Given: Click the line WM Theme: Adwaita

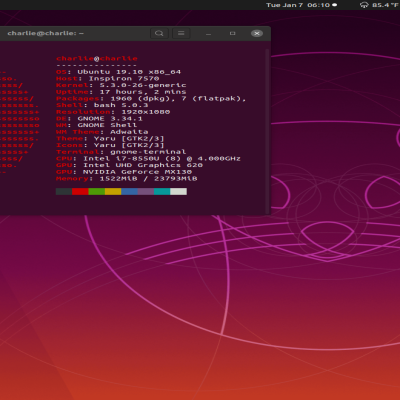Looking at the screenshot, I should tap(102, 132).
